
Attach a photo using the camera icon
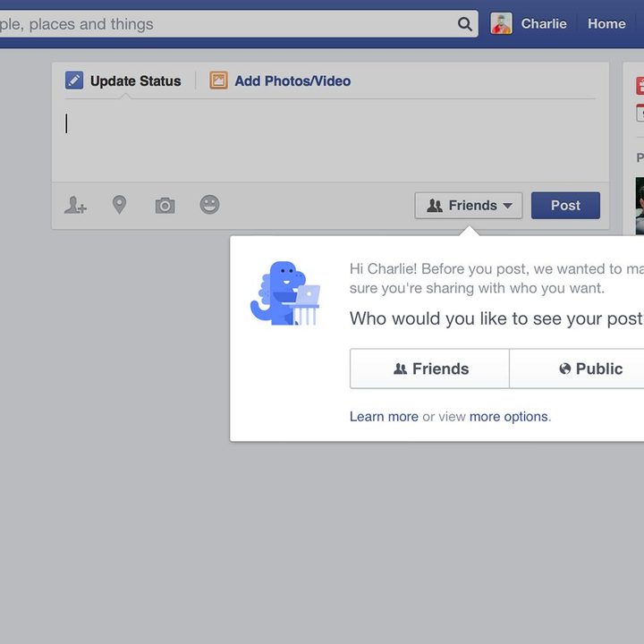[165, 205]
